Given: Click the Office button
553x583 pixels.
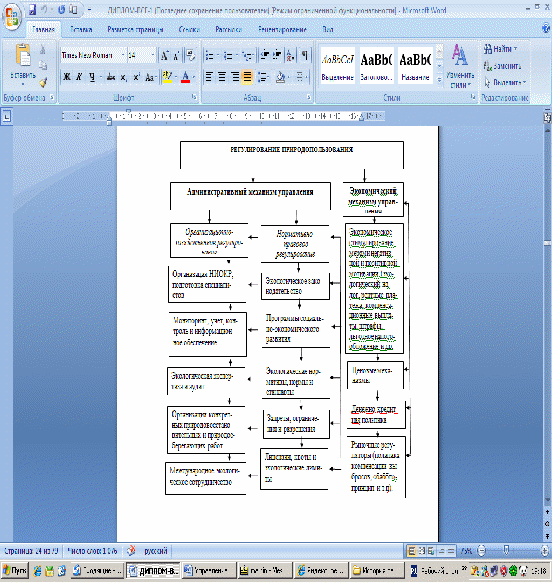Looking at the screenshot, I should coord(12,17).
